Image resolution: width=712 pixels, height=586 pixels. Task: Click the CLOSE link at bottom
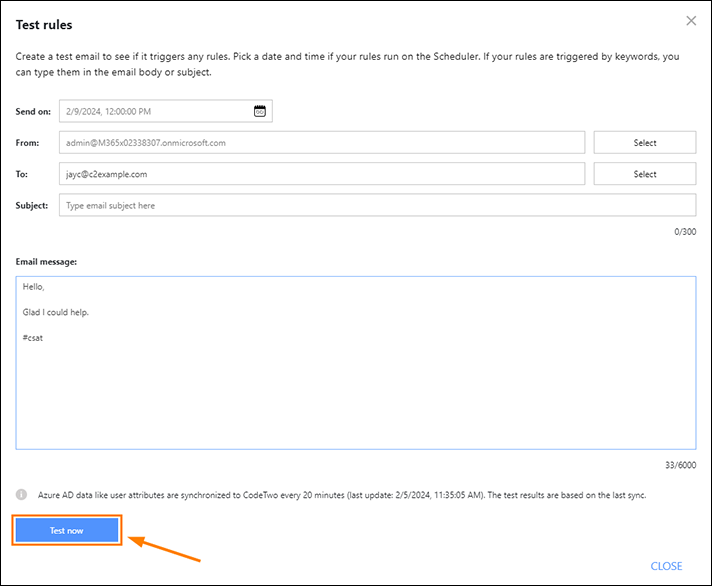[x=666, y=566]
